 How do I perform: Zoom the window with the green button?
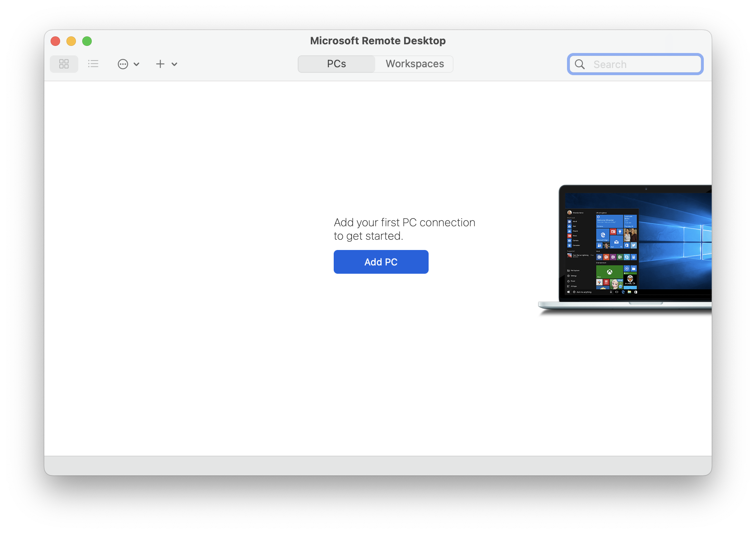pyautogui.click(x=87, y=41)
